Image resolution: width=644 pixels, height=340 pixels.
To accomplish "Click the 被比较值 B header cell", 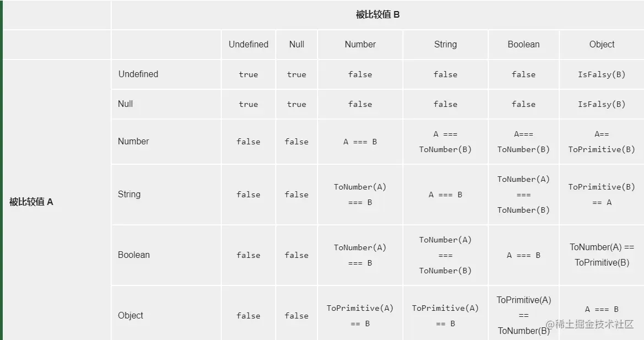I will pyautogui.click(x=378, y=15).
